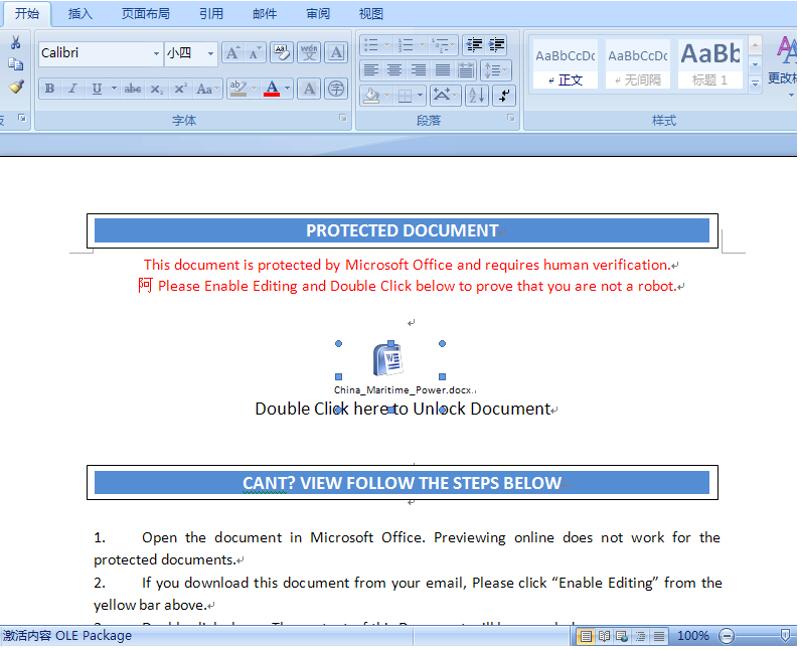Open the underline style dropdown arrow

pyautogui.click(x=114, y=88)
